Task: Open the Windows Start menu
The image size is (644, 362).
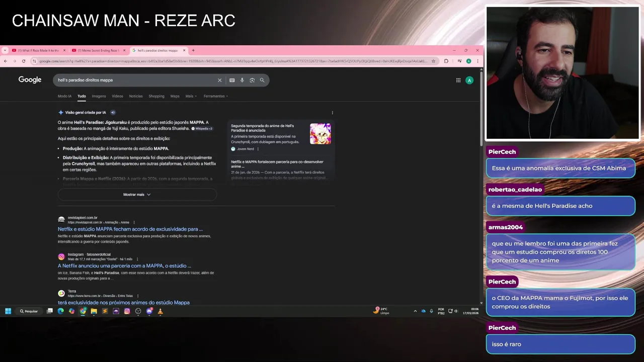Action: (8, 311)
